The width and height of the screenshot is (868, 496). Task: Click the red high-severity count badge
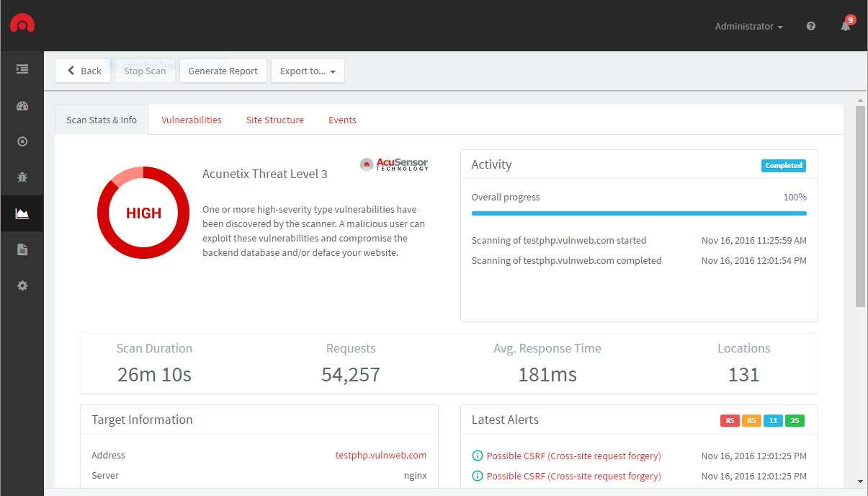coord(730,420)
